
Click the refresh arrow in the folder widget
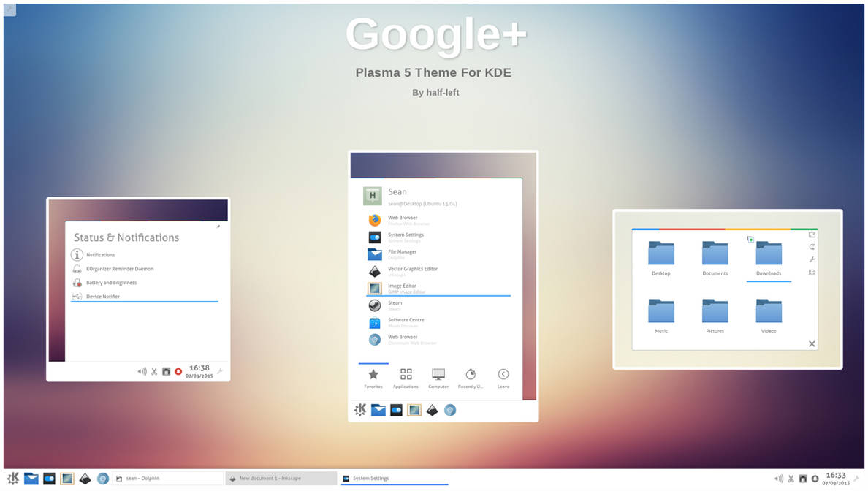[x=812, y=247]
